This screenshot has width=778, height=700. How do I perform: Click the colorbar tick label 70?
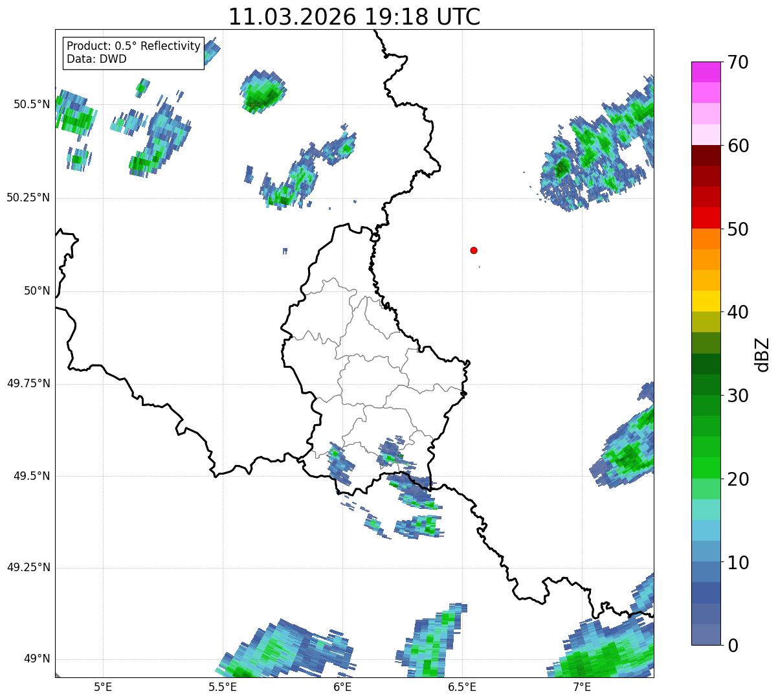(x=738, y=62)
